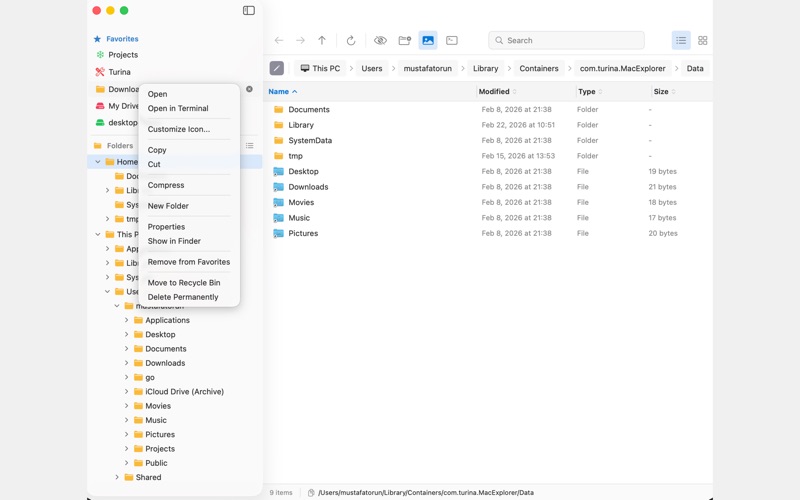Viewport: 800px width, 500px height.
Task: Select Users breadcrumb
Action: pos(371,68)
